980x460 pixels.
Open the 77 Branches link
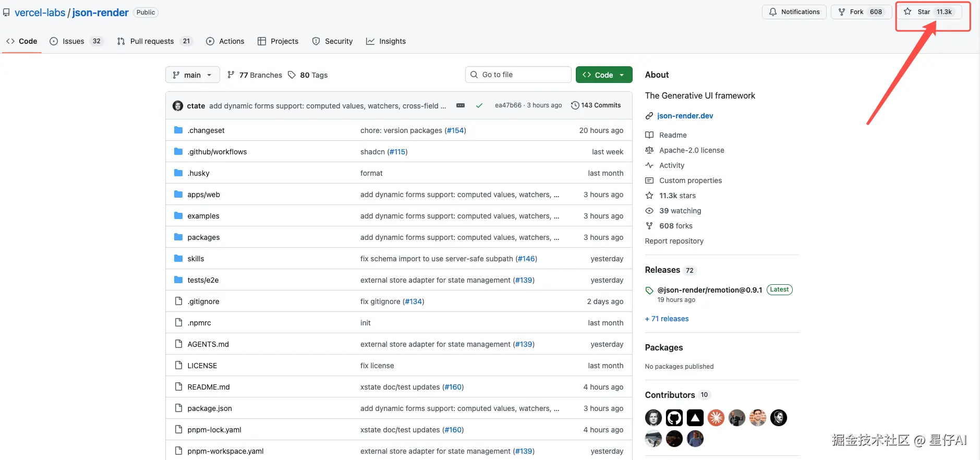[x=255, y=75]
